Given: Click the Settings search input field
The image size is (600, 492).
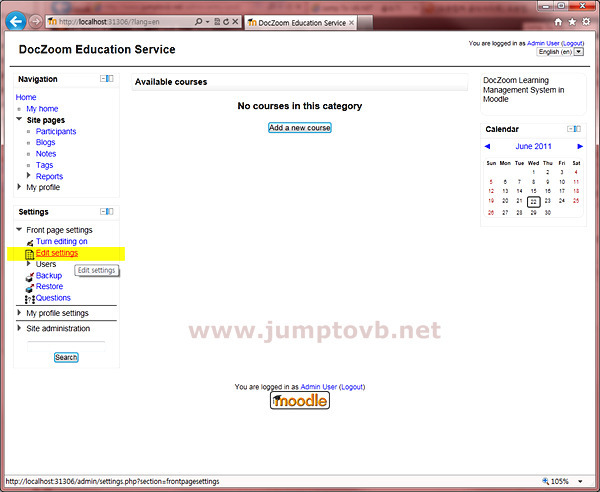Looking at the screenshot, I should click(66, 346).
